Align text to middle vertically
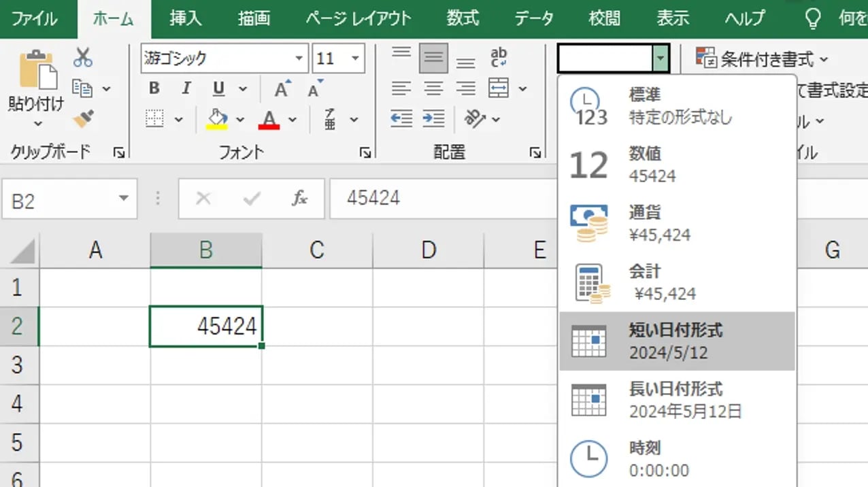The height and width of the screenshot is (487, 868). 433,58
